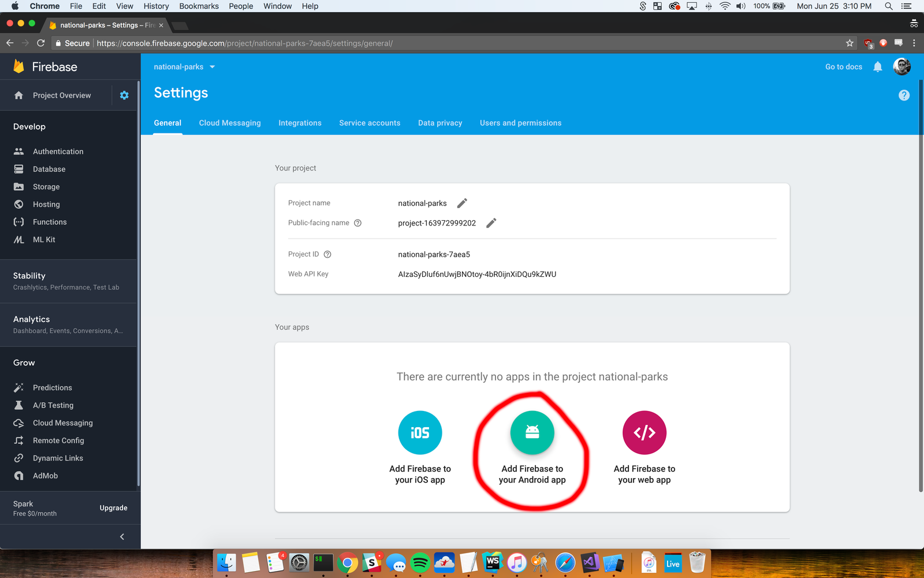Open Cloud Messaging in the sidebar
The width and height of the screenshot is (924, 578).
tap(62, 423)
